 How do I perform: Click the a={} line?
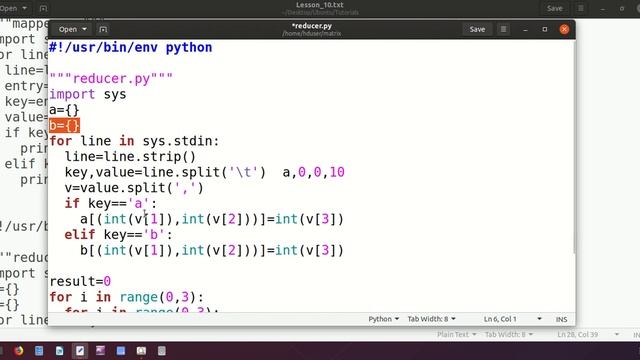[x=64, y=110]
